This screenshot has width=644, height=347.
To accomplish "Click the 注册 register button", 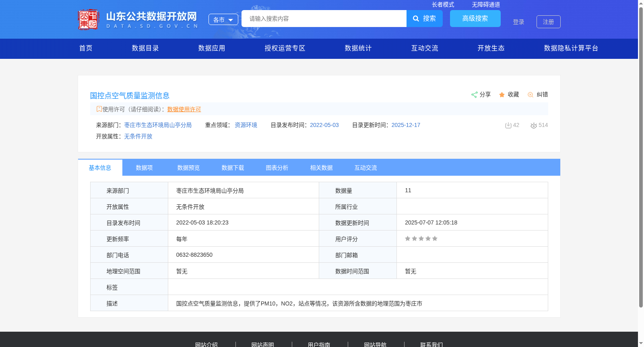I will point(549,22).
